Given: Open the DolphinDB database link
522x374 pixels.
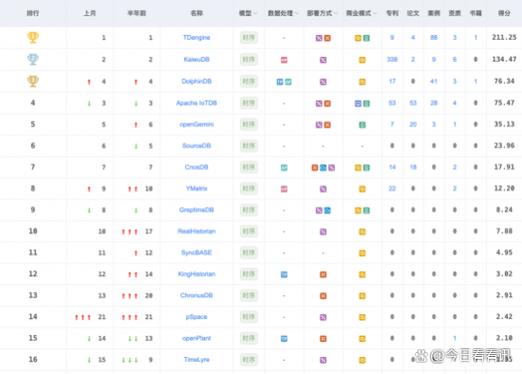Looking at the screenshot, I should pos(197,81).
